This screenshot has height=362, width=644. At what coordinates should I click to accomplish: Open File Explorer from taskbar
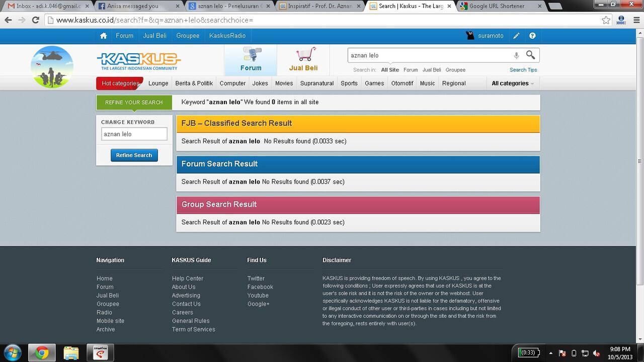coord(71,353)
